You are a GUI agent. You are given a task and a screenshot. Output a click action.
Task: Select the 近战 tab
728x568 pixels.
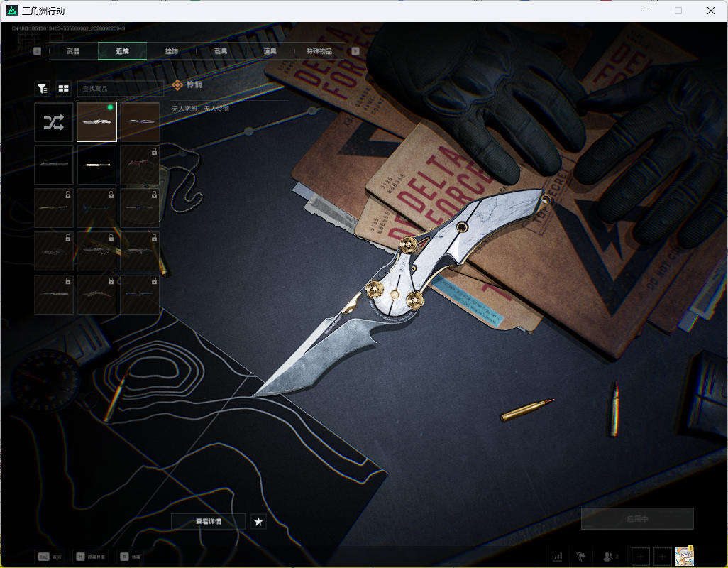click(x=123, y=51)
